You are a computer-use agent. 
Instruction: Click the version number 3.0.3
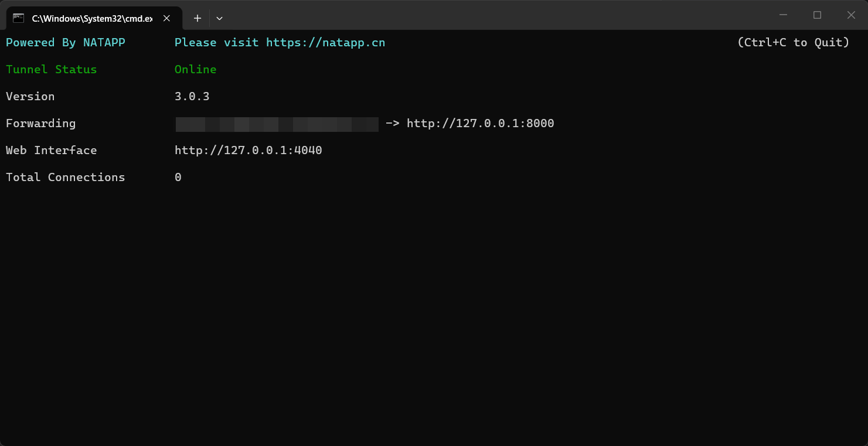[192, 97]
